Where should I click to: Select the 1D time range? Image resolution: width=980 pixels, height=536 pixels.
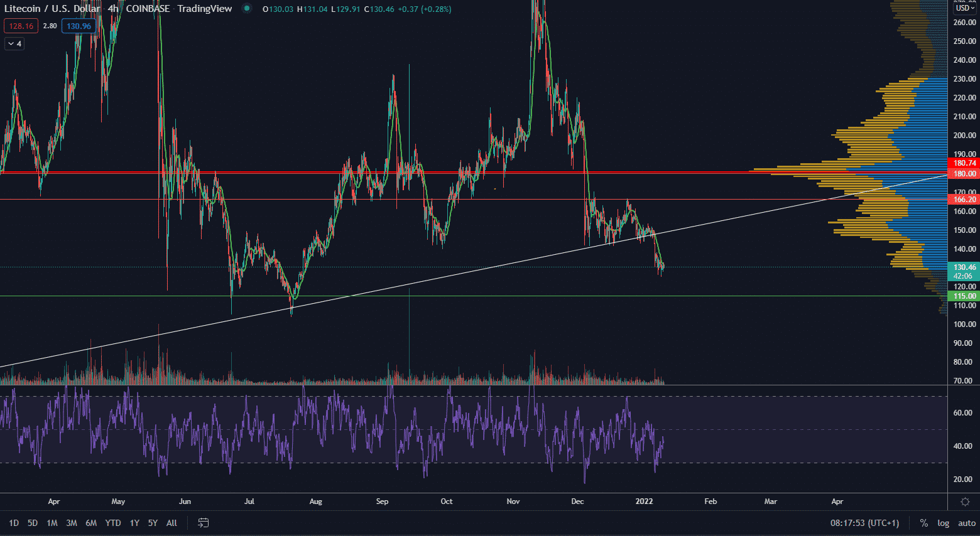pyautogui.click(x=14, y=523)
